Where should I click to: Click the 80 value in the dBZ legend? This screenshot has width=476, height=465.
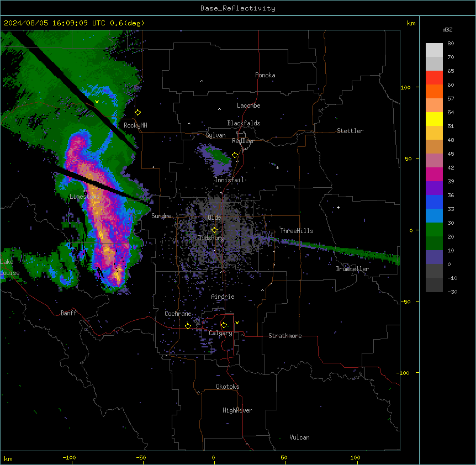pos(451,44)
